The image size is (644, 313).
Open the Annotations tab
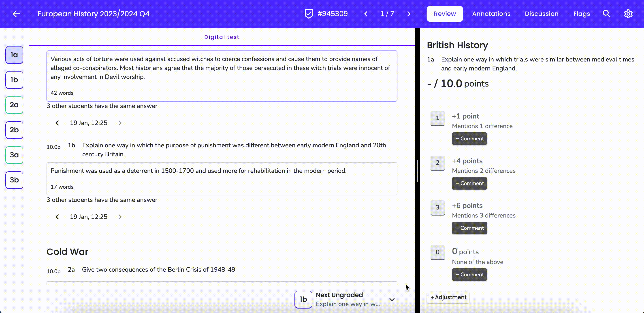coord(491,14)
